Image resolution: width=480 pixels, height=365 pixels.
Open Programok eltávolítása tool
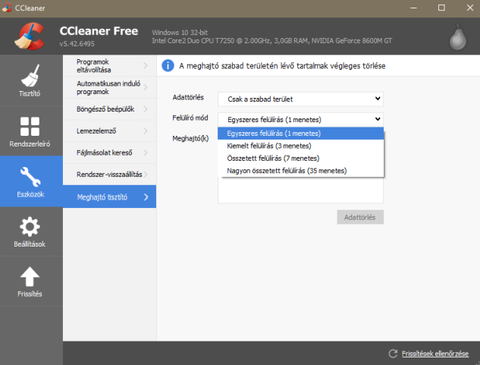[110, 66]
